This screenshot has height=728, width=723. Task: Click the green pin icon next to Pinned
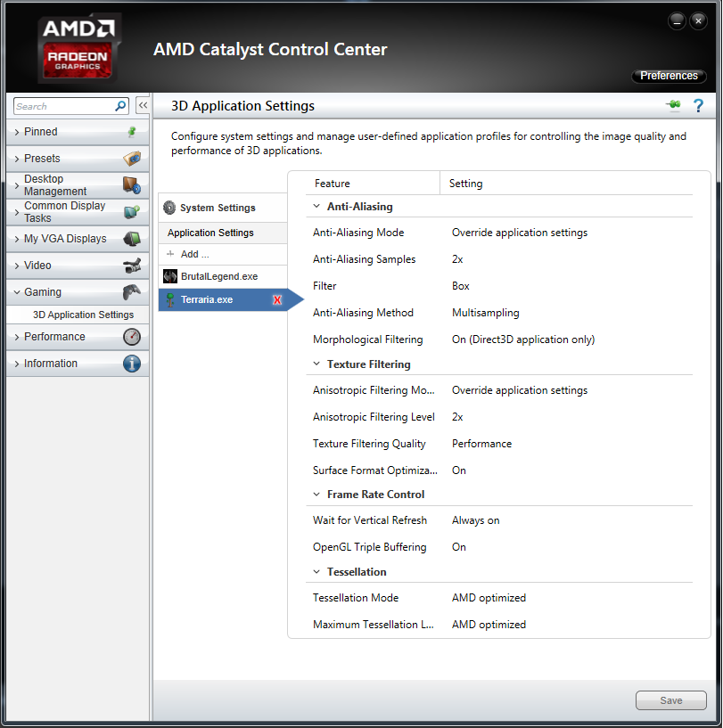132,132
